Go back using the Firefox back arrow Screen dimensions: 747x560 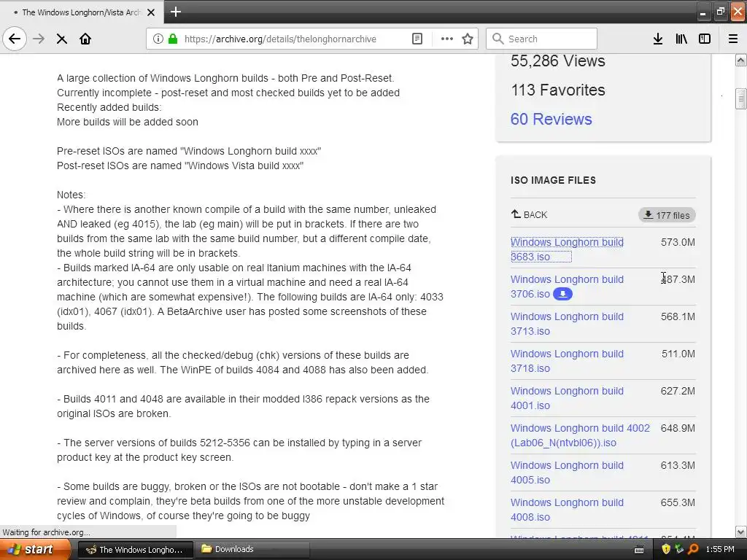[15, 39]
